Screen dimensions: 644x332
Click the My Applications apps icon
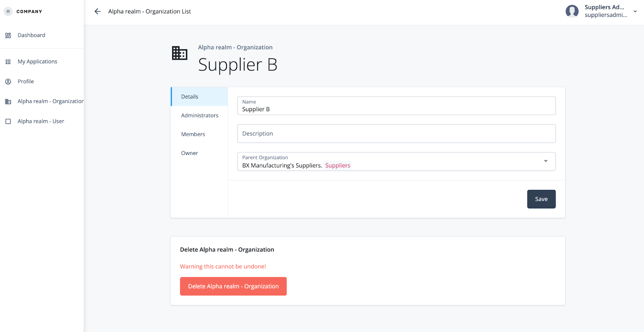point(8,62)
